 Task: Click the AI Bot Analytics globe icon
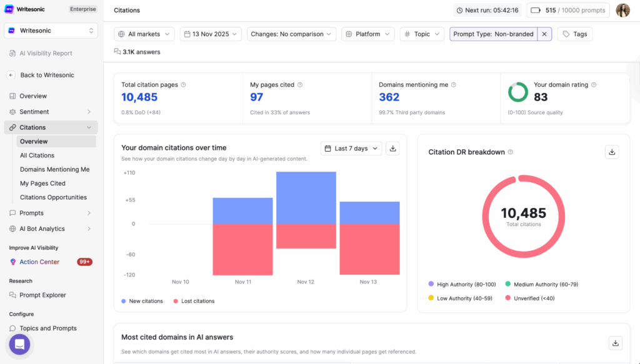(12, 229)
